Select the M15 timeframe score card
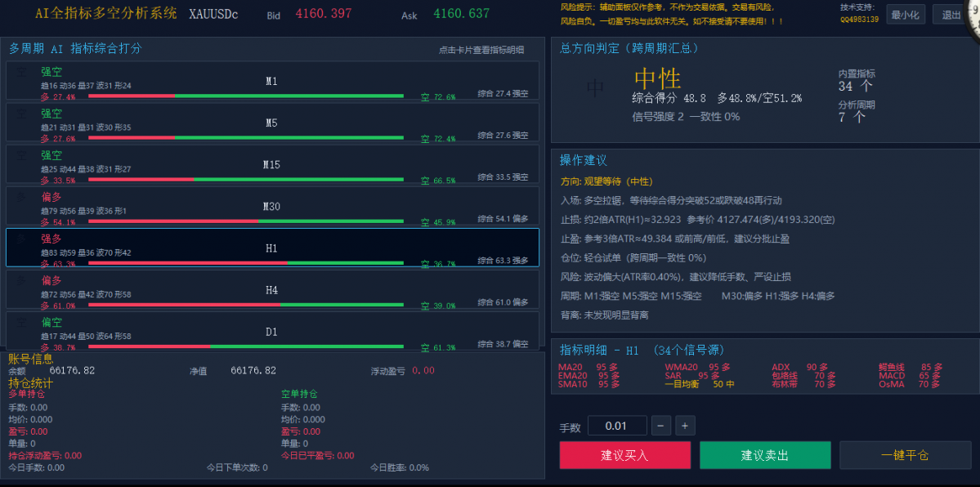This screenshot has height=487, width=980. 272,163
